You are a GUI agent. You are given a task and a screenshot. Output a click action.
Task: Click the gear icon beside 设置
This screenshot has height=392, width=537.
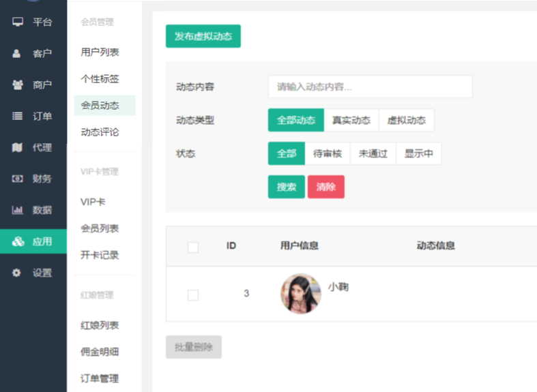pos(16,273)
